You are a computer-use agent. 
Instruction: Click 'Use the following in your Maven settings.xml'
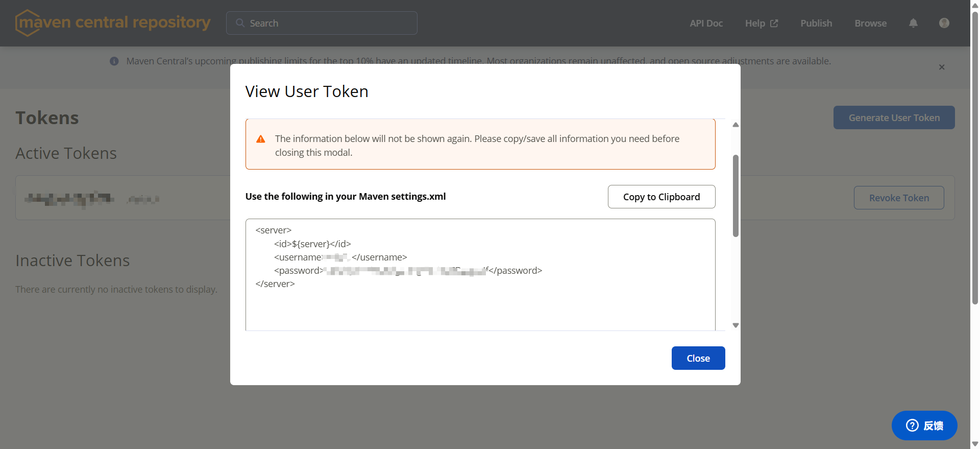coord(346,197)
